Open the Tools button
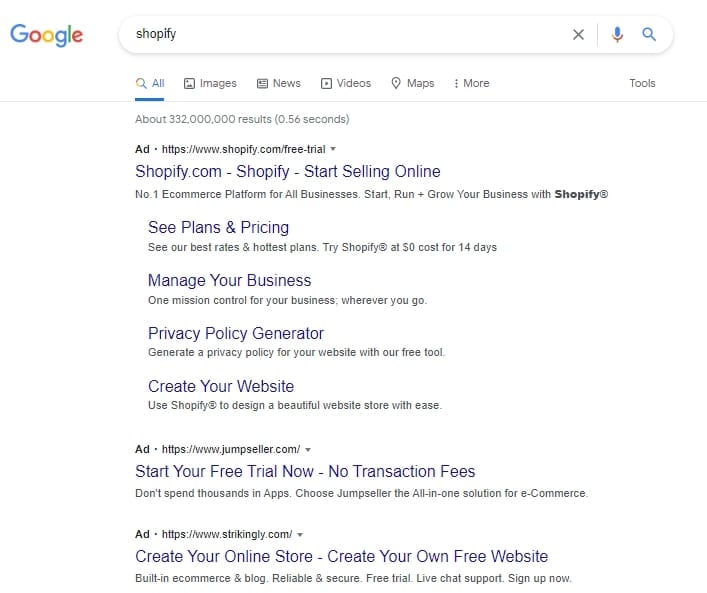Screen dimensions: 707x593 (x=642, y=83)
